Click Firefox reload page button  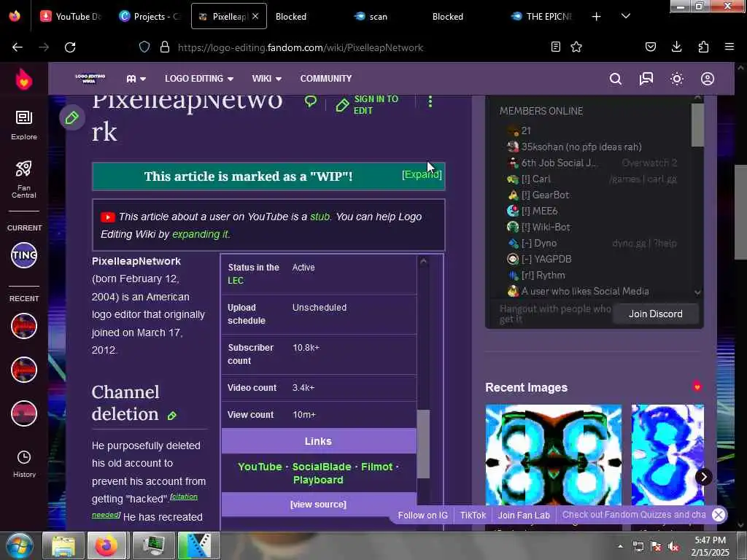pyautogui.click(x=70, y=47)
